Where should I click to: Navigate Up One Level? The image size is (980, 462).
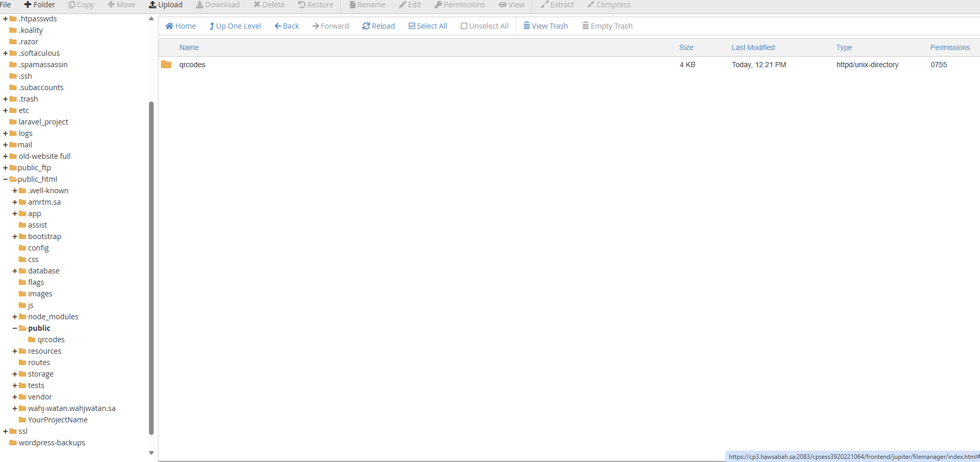click(x=235, y=26)
